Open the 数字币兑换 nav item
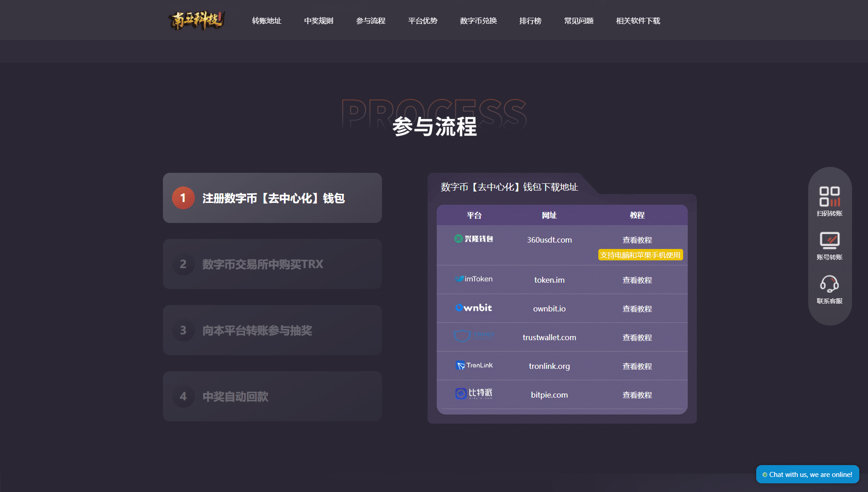 [x=478, y=21]
